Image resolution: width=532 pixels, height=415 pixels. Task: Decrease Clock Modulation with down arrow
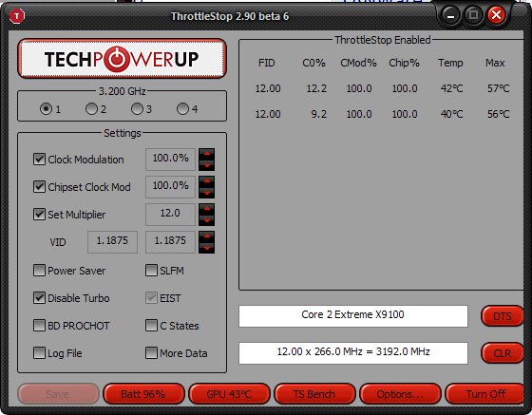point(207,165)
